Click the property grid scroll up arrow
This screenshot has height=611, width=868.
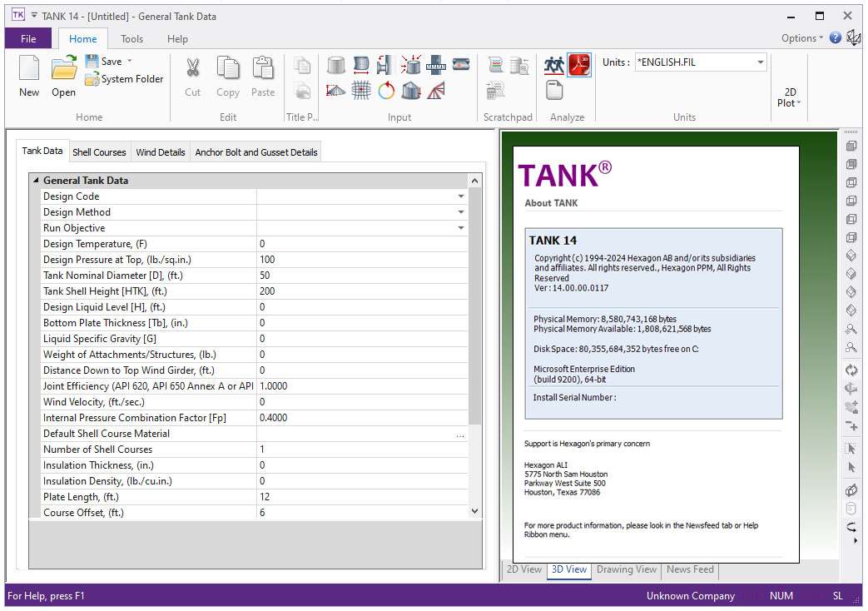(474, 181)
